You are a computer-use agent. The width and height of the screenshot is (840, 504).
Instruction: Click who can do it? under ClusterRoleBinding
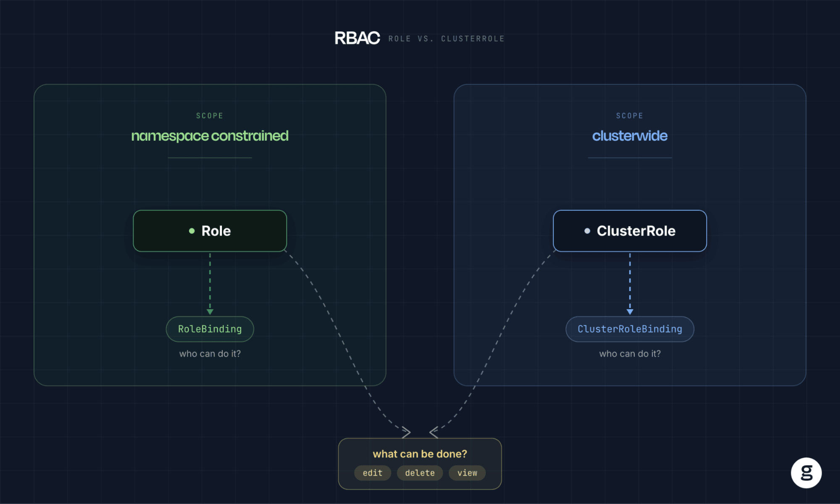point(630,354)
